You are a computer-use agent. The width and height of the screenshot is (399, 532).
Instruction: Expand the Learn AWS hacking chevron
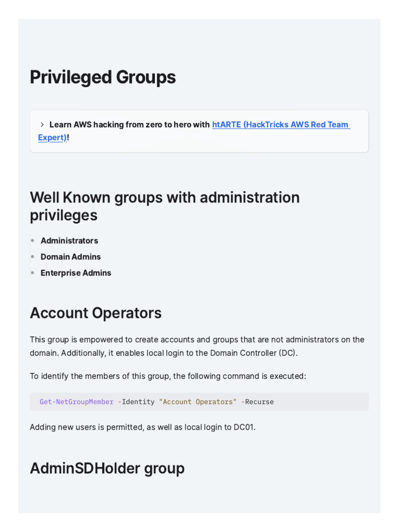42,125
